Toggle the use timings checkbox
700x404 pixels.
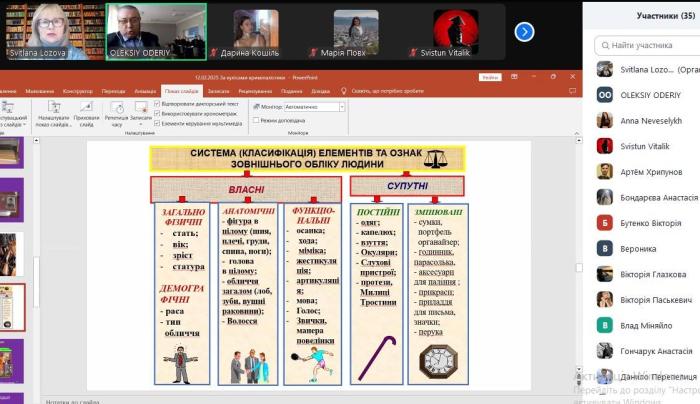(x=158, y=112)
